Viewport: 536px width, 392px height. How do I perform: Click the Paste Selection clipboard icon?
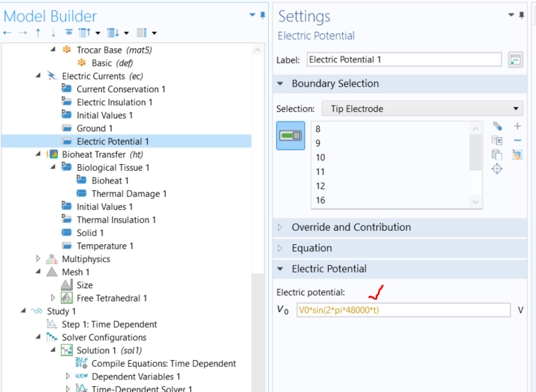click(x=497, y=154)
